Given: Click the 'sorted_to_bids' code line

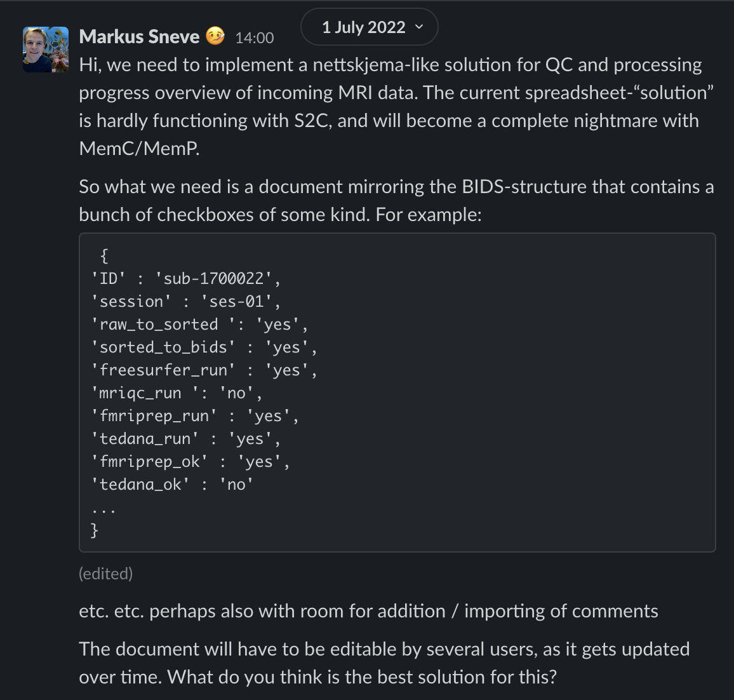Looking at the screenshot, I should click(204, 347).
